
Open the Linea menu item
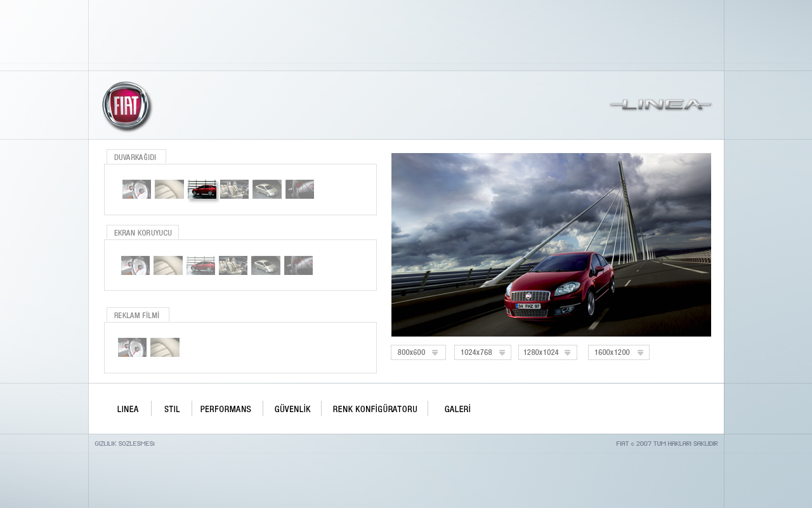[x=128, y=409]
